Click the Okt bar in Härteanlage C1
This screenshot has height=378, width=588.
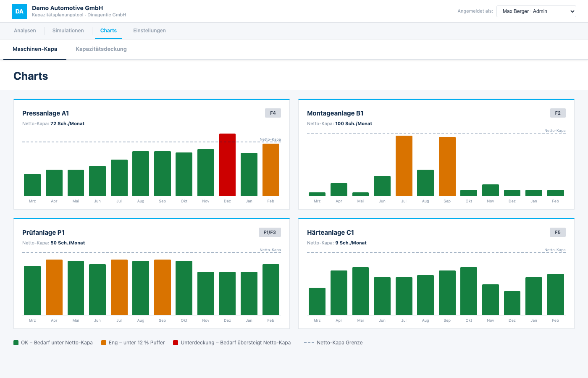coord(469,291)
